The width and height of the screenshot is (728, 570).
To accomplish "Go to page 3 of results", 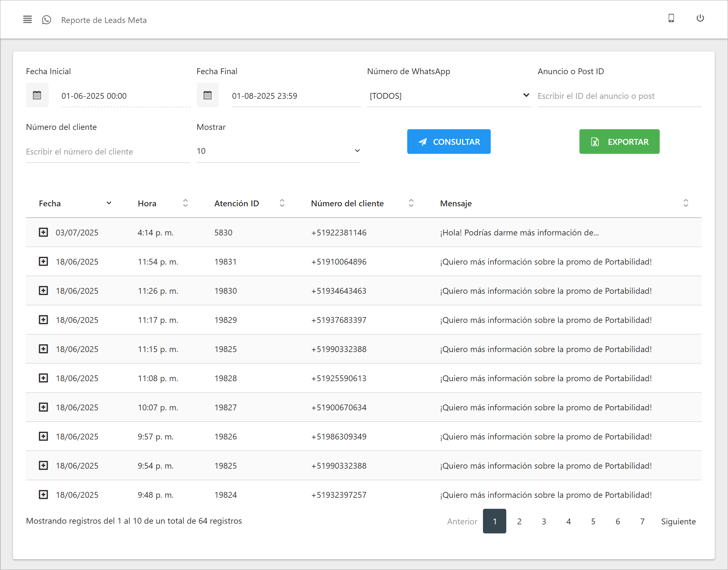I will (x=543, y=521).
